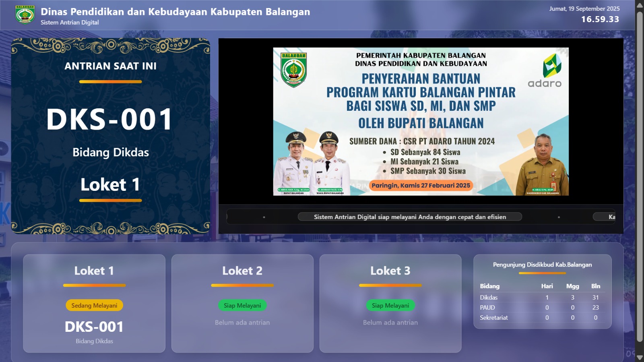644x362 pixels.
Task: Click the Sedang Melayani badge on Loket 1
Action: 94,306
